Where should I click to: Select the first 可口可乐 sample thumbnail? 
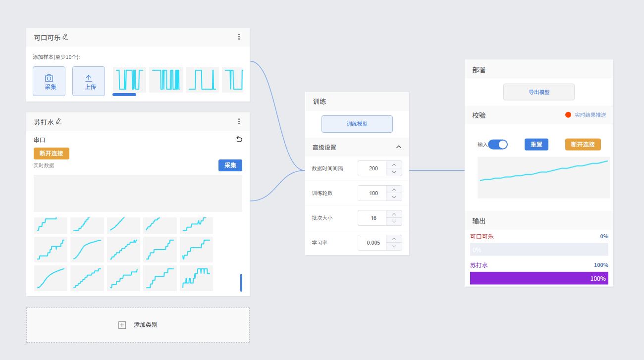129,79
